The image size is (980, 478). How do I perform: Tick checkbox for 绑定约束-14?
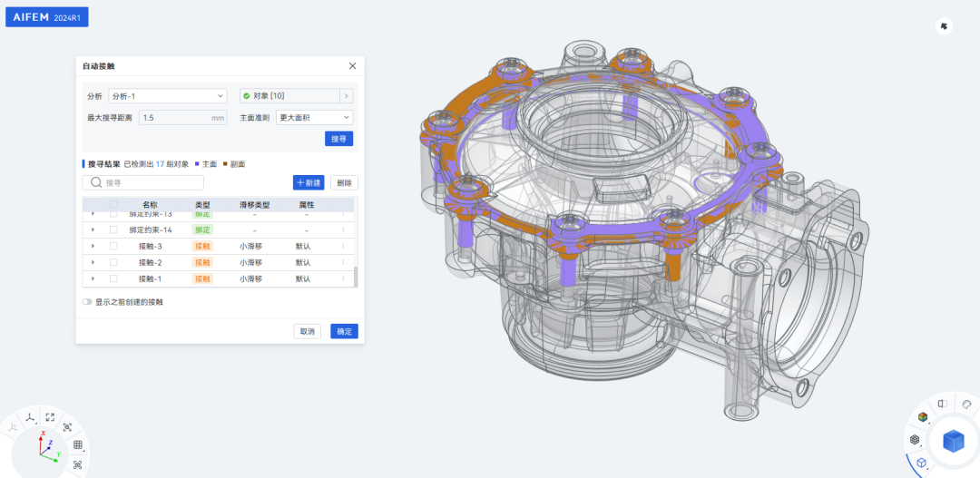click(x=113, y=230)
